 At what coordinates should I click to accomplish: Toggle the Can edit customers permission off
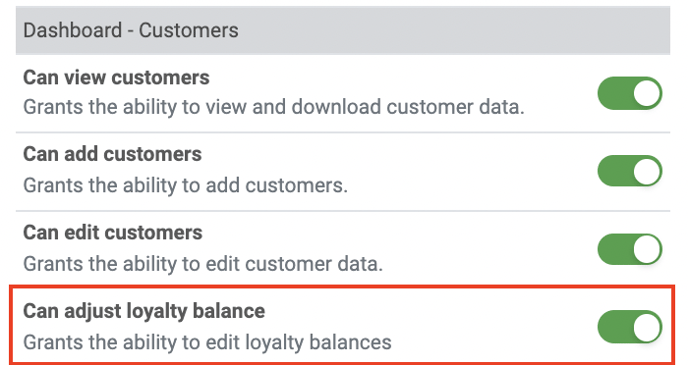coord(630,249)
